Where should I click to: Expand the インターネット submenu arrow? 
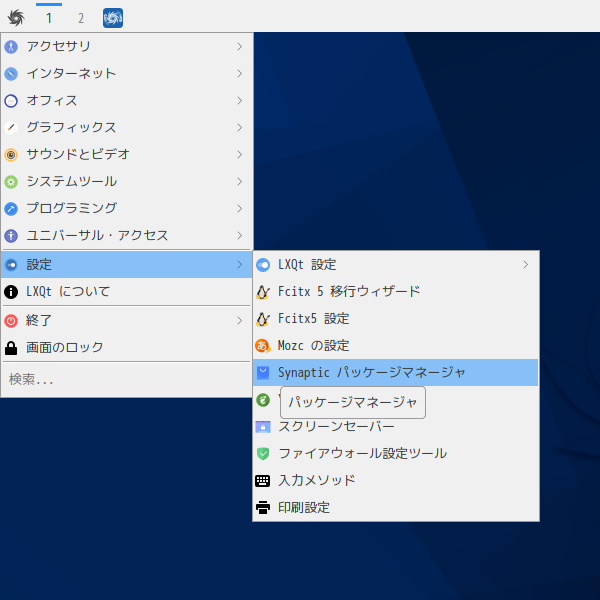[240, 73]
